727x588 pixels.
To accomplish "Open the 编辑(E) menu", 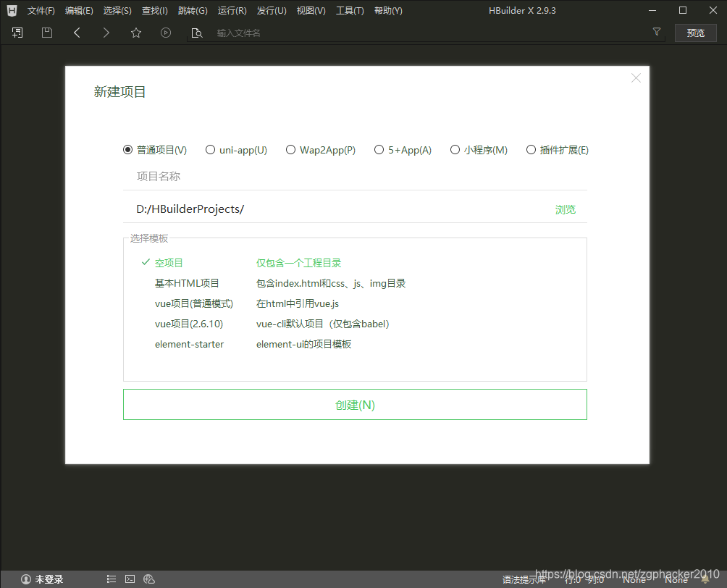I will point(79,11).
